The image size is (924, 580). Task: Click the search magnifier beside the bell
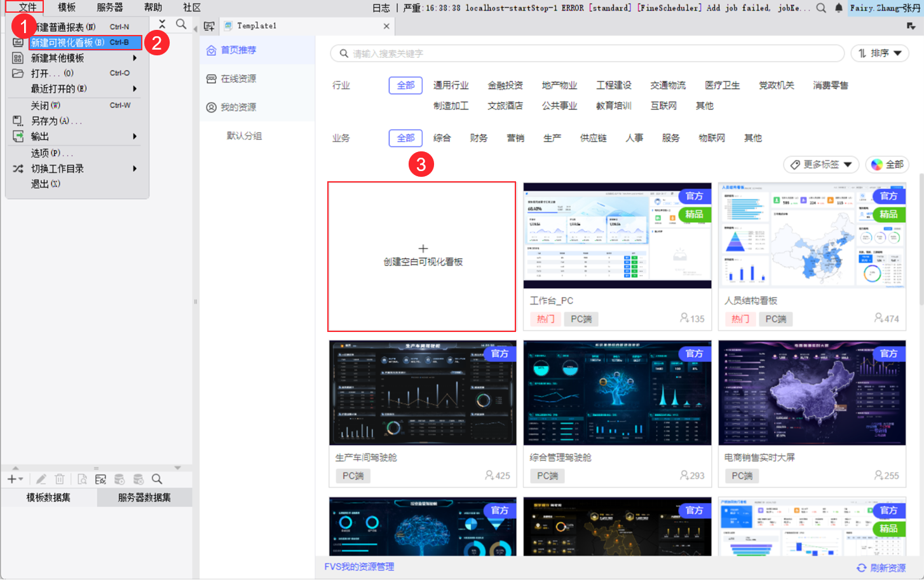coord(821,8)
